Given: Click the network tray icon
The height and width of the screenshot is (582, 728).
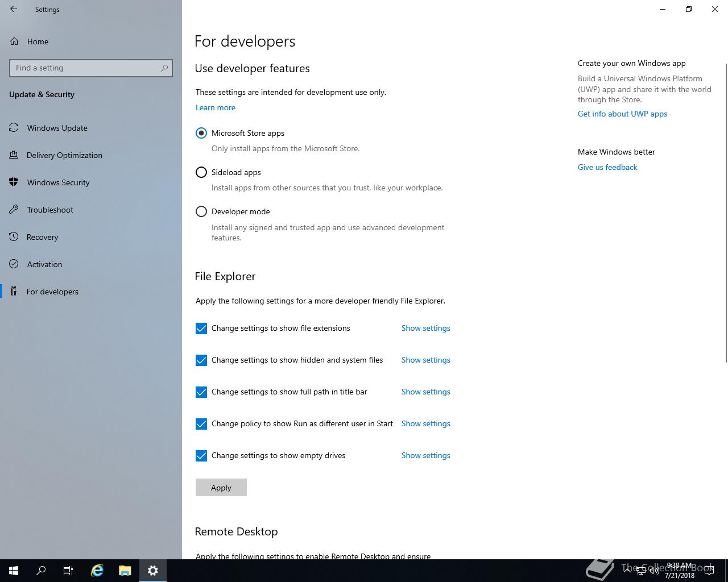Looking at the screenshot, I should point(641,571).
